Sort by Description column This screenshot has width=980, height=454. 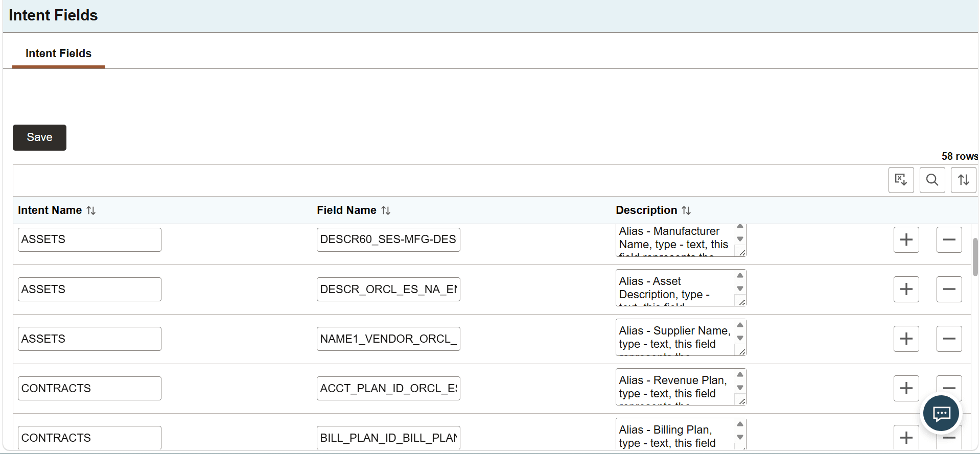pyautogui.click(x=686, y=210)
